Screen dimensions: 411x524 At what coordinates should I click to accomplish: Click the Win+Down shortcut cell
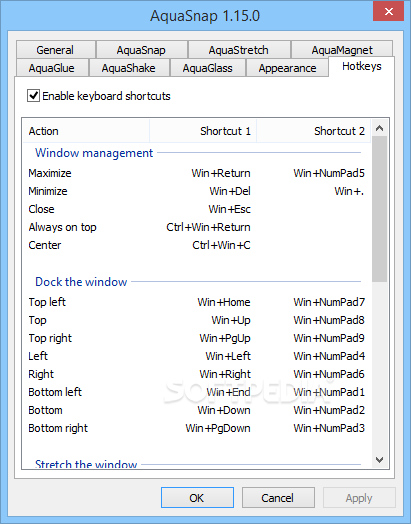pos(224,410)
